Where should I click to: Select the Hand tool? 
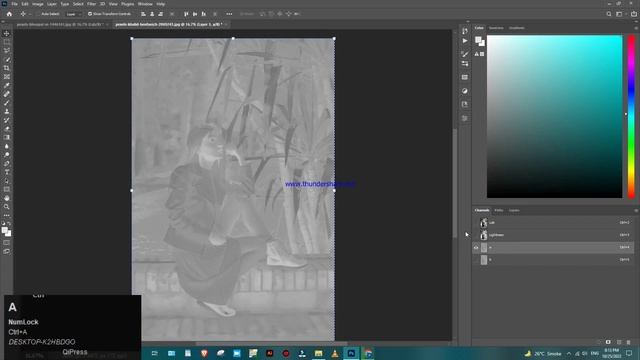click(7, 198)
